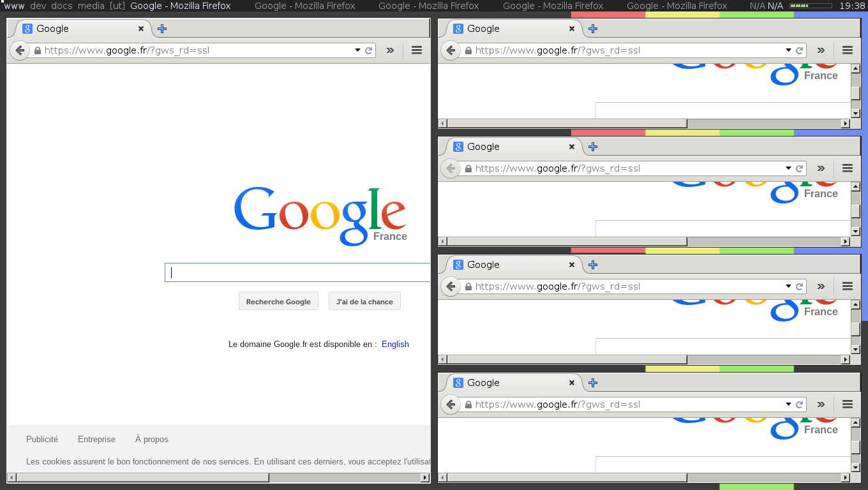Select the Google tab in the bottom-right window
This screenshot has width=868, height=490.
(x=514, y=383)
